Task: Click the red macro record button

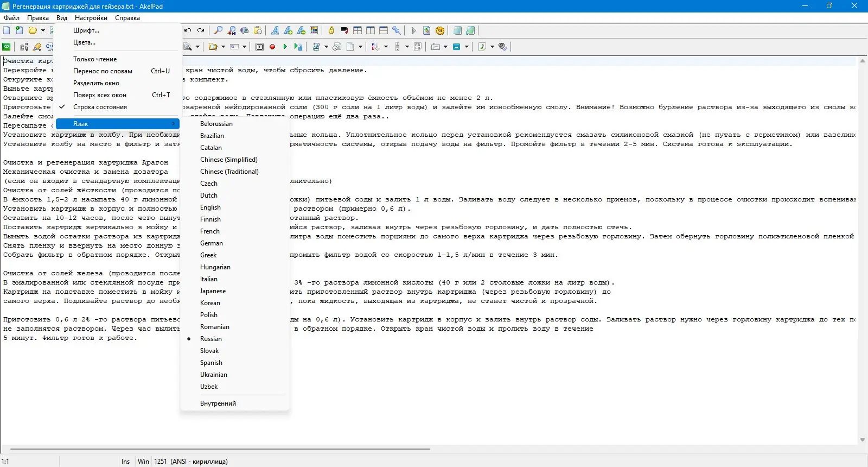Action: (272, 47)
